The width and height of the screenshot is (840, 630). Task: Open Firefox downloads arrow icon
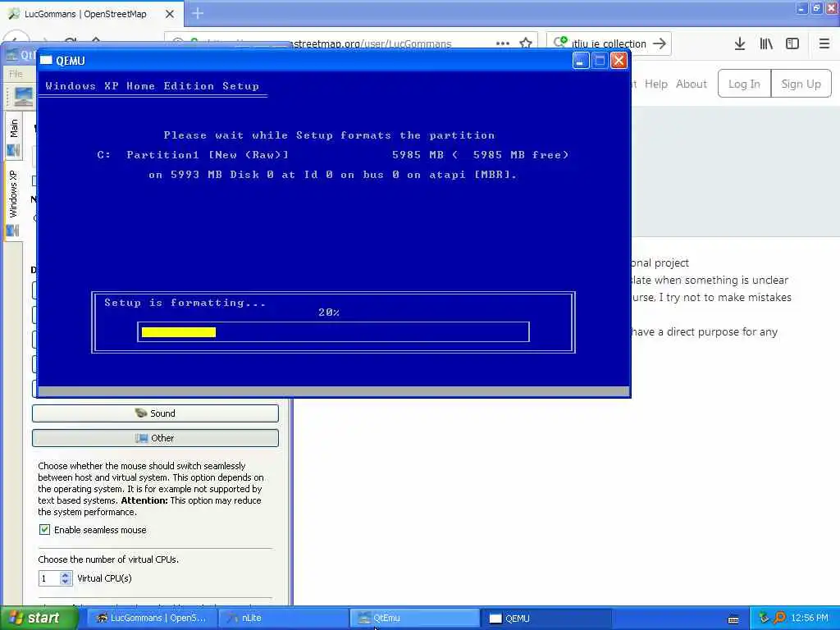740,43
